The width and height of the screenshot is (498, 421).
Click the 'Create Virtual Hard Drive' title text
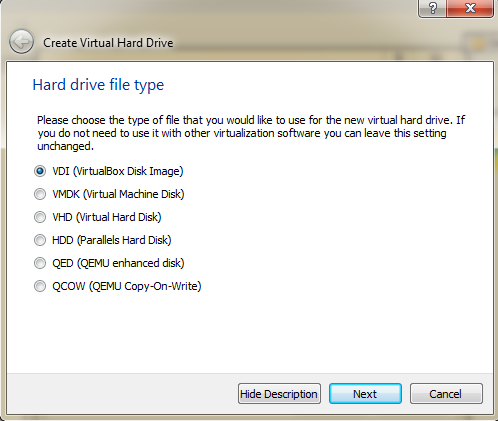108,43
